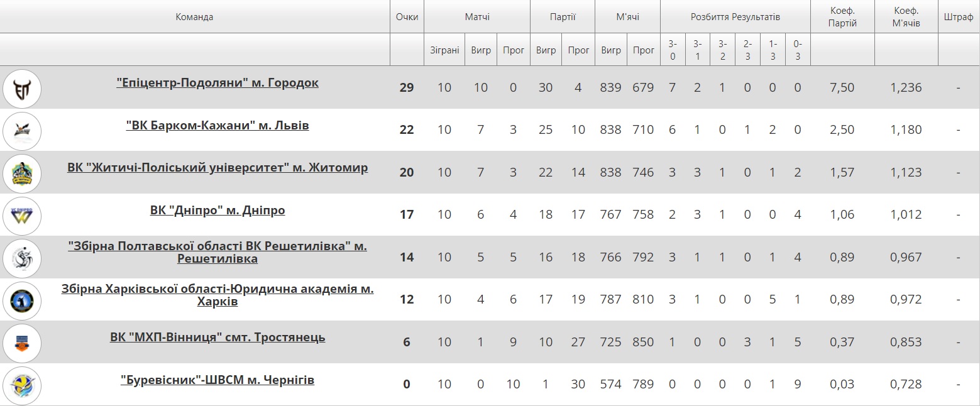Click the Очки column header
This screenshot has width=980, height=406.
click(407, 17)
